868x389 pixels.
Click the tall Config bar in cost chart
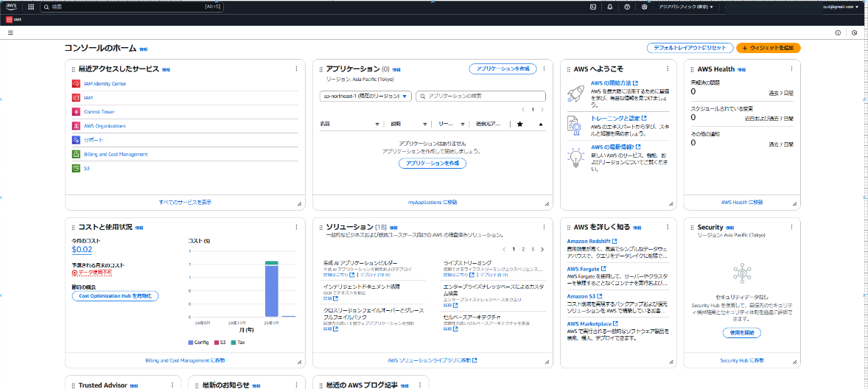[272, 290]
